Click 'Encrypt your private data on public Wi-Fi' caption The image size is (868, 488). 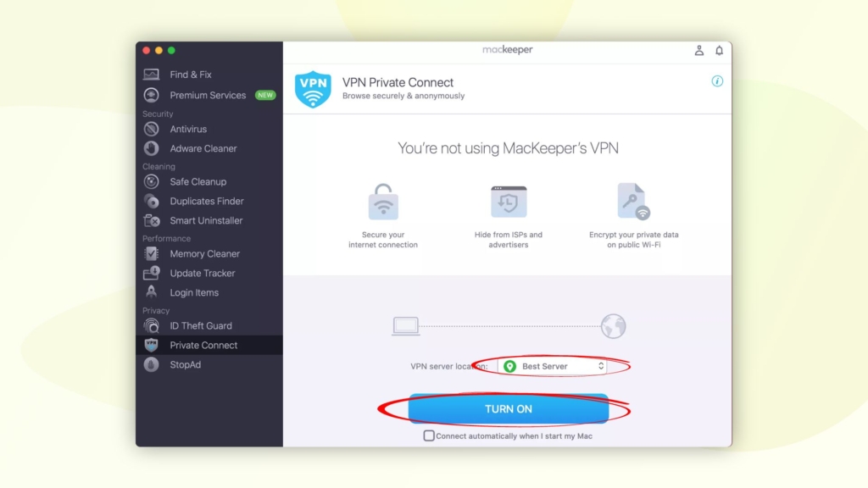coord(634,240)
